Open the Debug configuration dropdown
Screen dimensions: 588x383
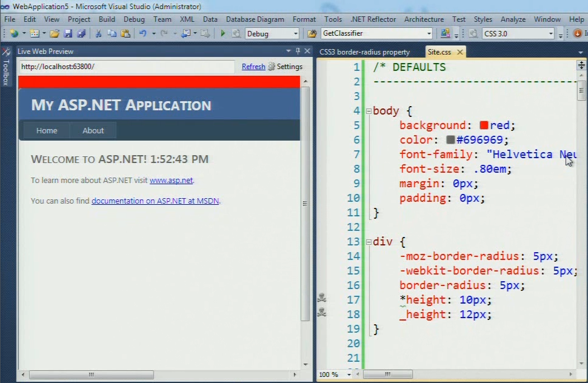coord(295,34)
